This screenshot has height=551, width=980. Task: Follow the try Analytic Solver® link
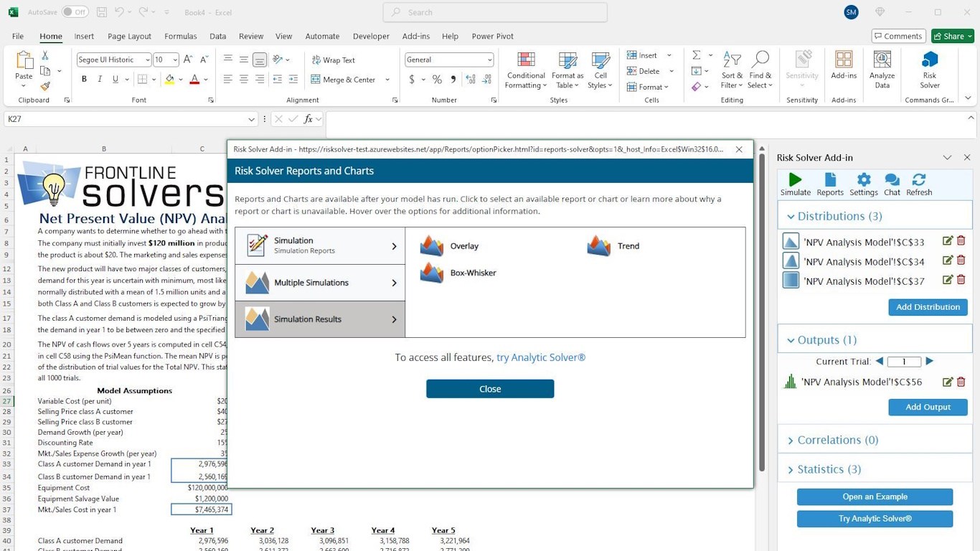pyautogui.click(x=541, y=357)
